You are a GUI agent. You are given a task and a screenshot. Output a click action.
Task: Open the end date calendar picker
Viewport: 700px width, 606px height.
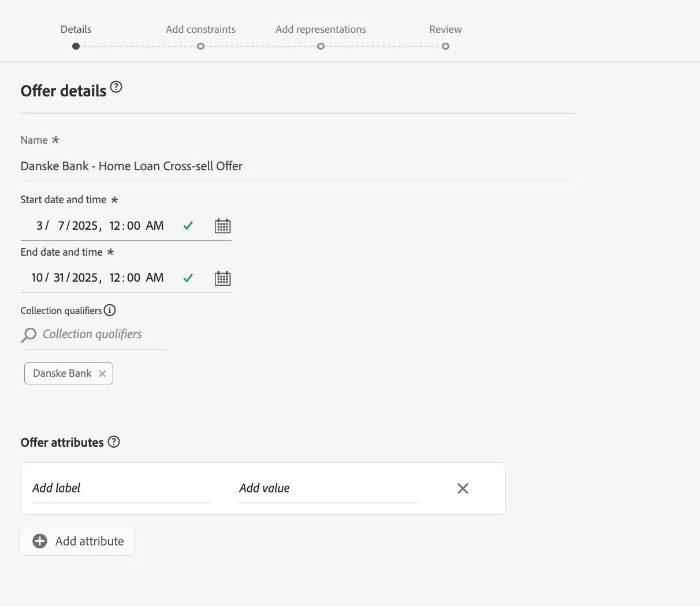[222, 278]
